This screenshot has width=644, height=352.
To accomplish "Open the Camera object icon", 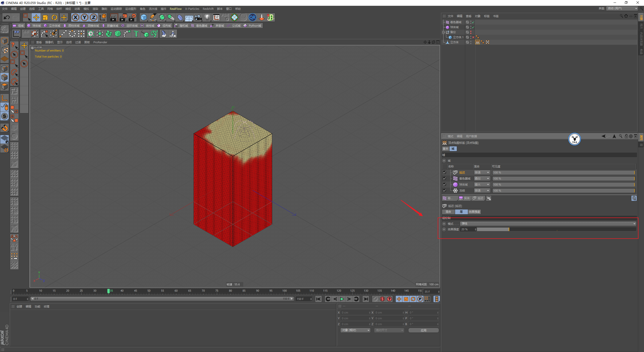I will (x=198, y=17).
